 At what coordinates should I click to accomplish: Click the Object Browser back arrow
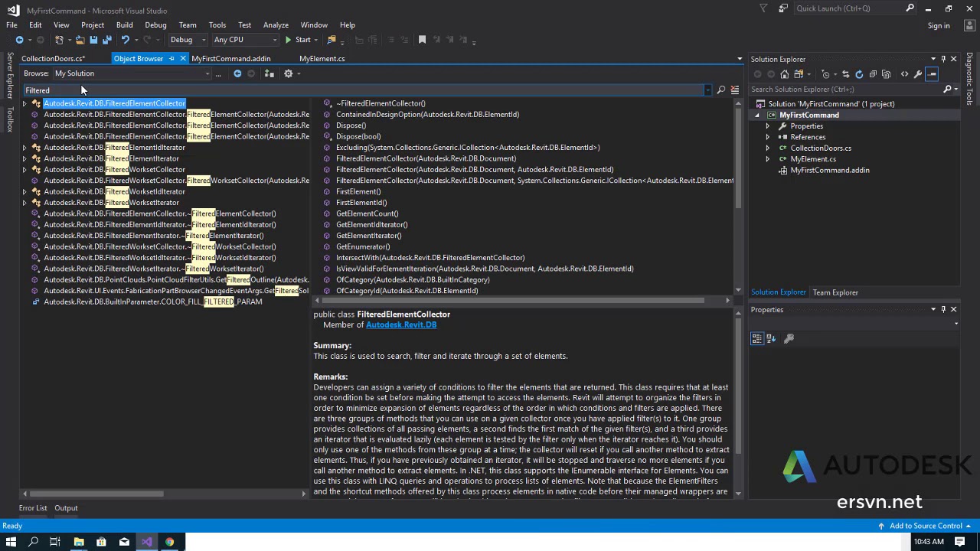click(x=237, y=73)
